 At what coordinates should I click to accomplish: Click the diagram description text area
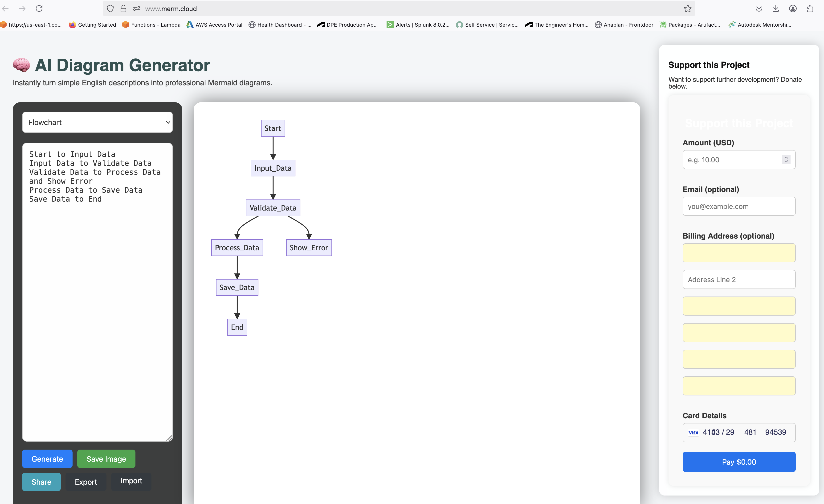tap(97, 292)
